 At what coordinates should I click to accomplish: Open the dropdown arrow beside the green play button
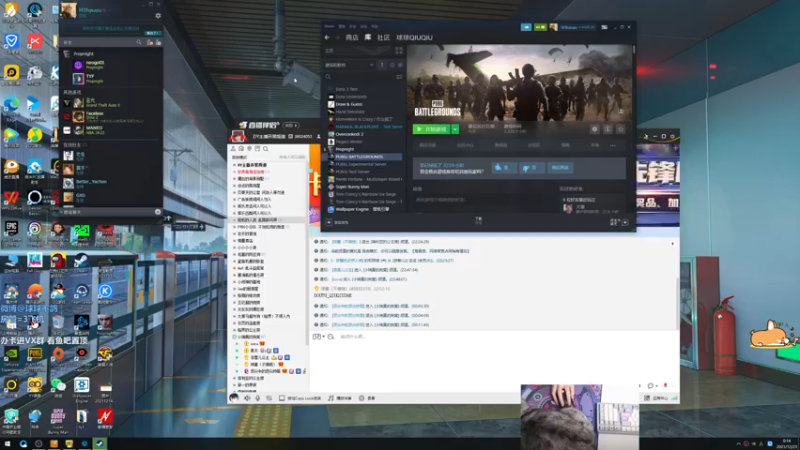pos(455,130)
